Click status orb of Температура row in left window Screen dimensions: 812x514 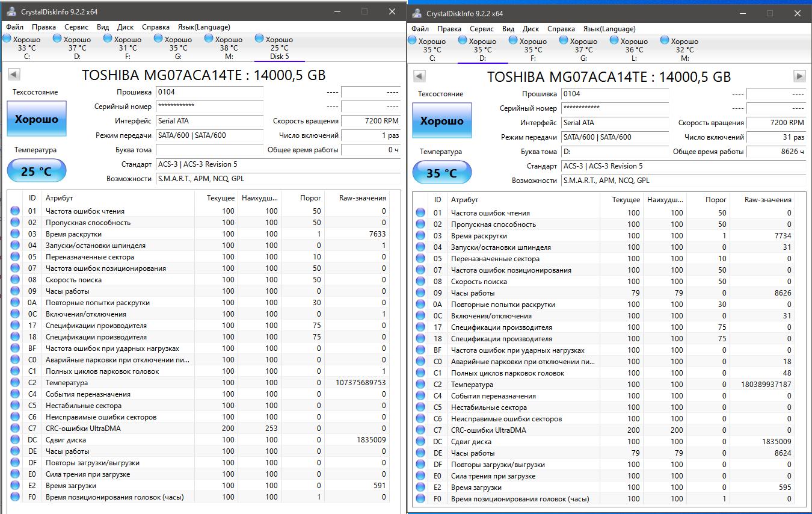[x=15, y=383]
